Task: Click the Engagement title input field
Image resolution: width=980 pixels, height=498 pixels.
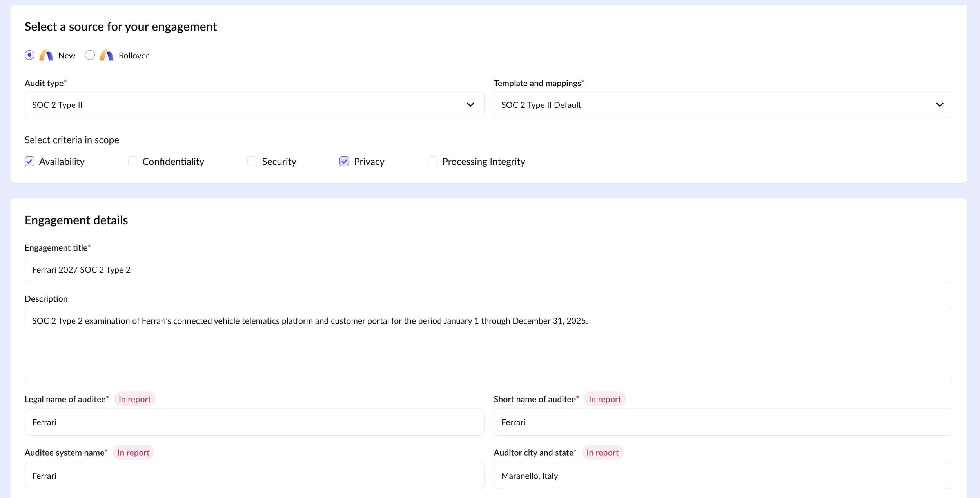Action: click(488, 269)
